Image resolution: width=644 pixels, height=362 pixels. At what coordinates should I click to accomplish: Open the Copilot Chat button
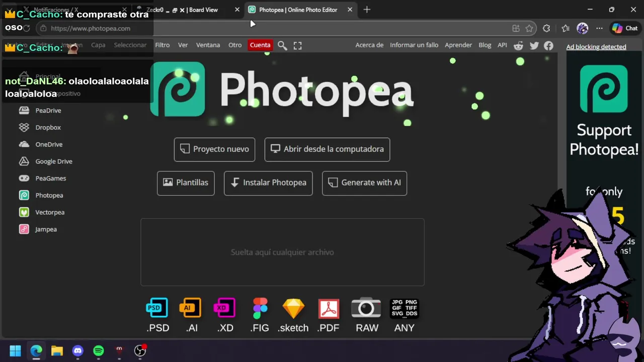(x=625, y=29)
